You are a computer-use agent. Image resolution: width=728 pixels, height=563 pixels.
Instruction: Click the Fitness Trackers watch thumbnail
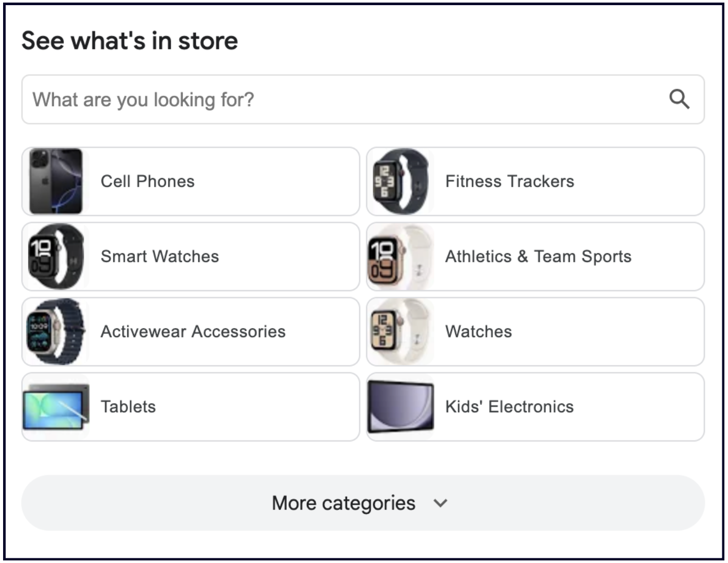[401, 181]
